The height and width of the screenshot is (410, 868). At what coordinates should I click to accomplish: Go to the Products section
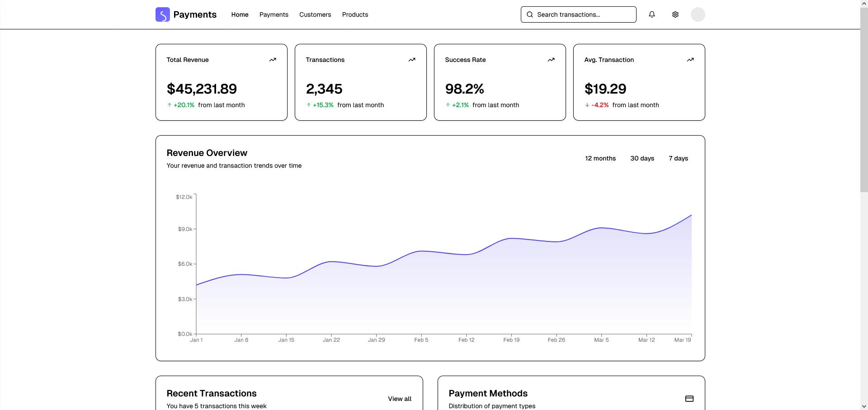point(355,14)
